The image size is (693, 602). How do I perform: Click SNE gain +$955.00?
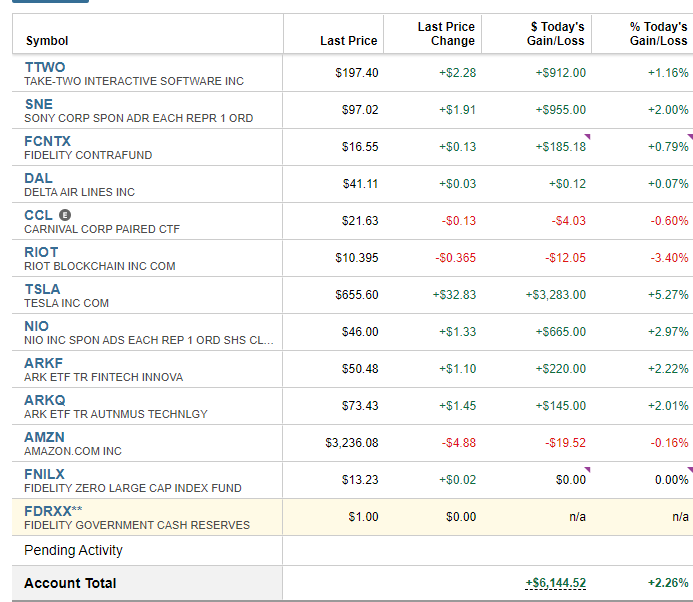click(x=561, y=110)
